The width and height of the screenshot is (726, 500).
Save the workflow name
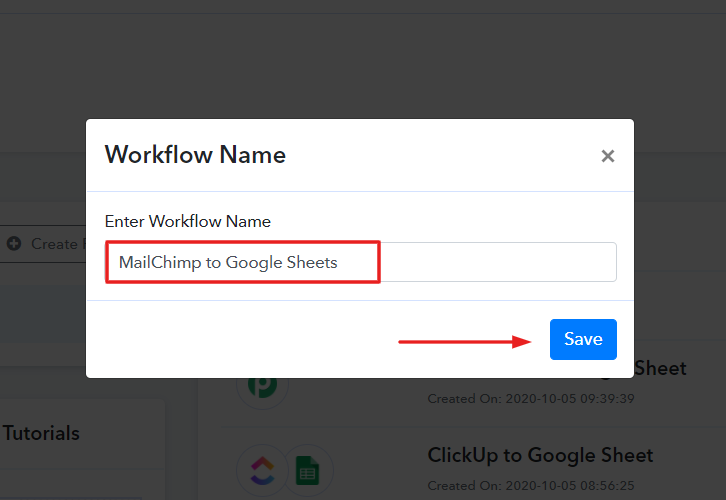[583, 339]
